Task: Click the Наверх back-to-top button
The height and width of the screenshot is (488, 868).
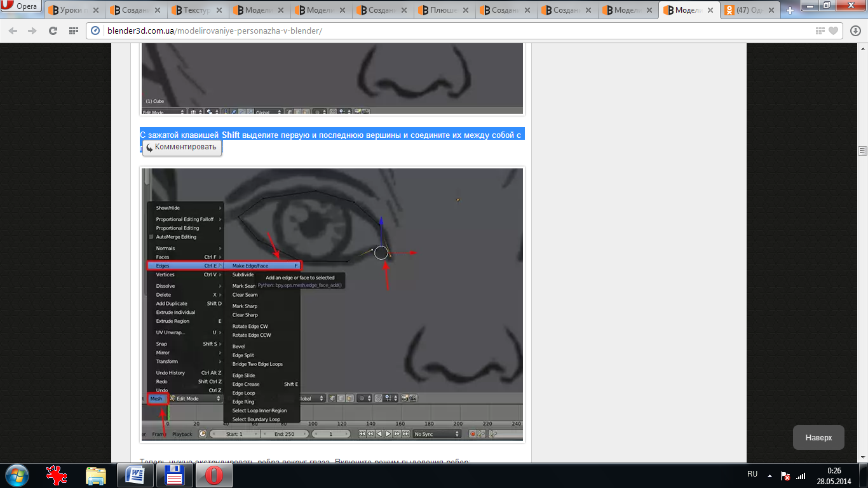Action: pyautogui.click(x=818, y=438)
